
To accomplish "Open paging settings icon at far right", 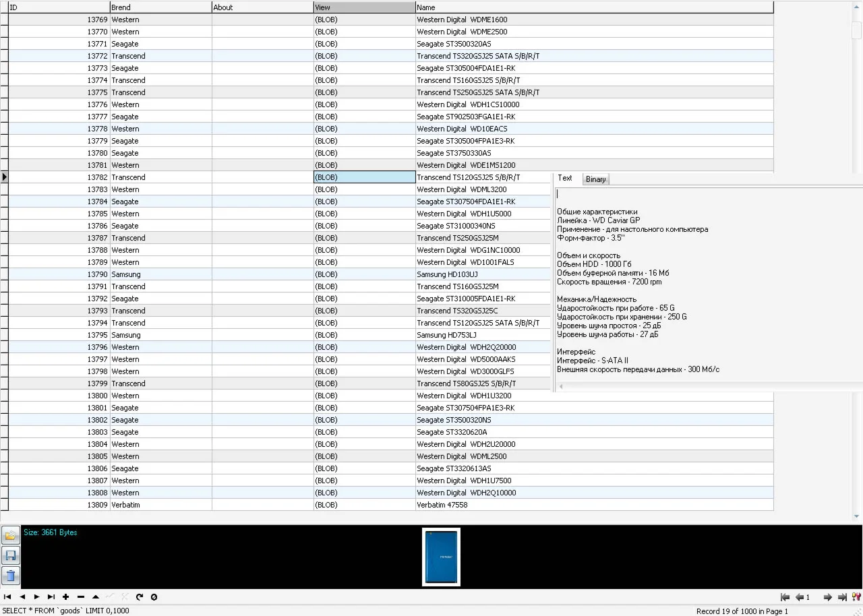I will pos(856,597).
